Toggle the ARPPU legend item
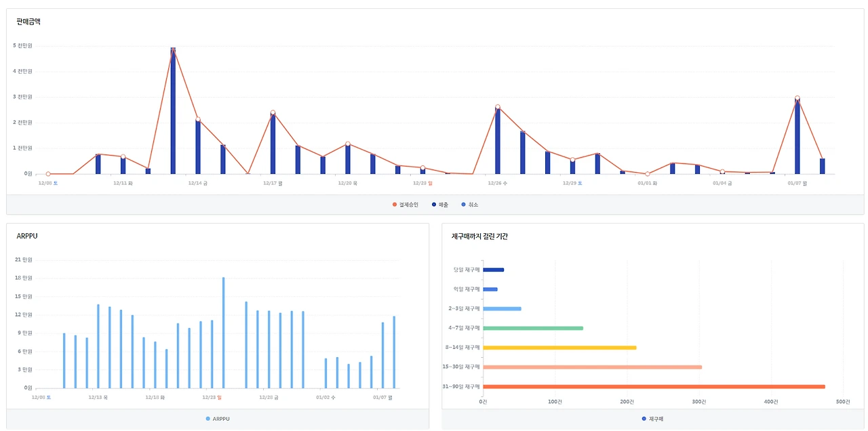The image size is (868, 431). pyautogui.click(x=218, y=419)
